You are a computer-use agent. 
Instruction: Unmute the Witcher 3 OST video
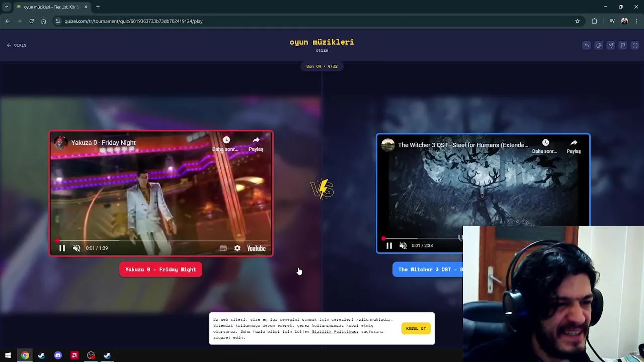[403, 246]
